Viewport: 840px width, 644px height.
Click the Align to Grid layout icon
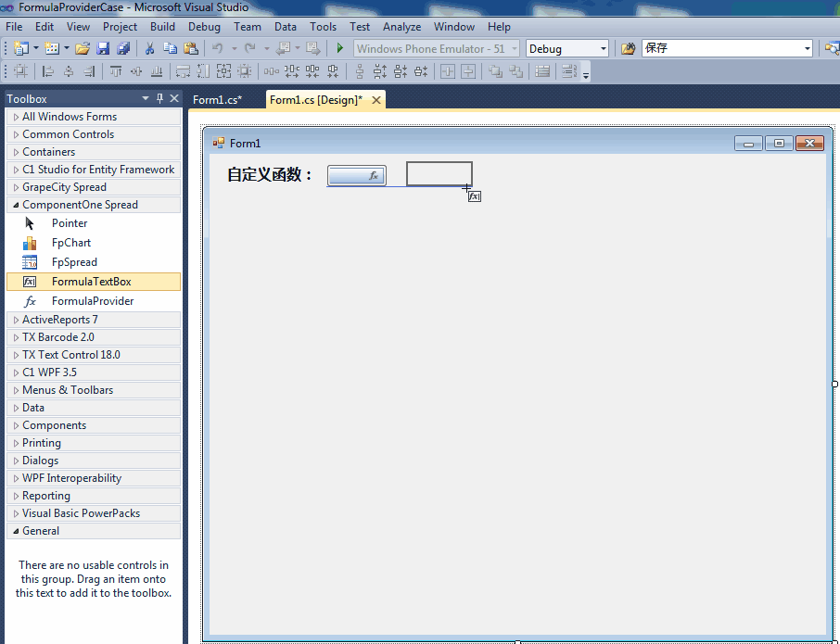(x=20, y=71)
